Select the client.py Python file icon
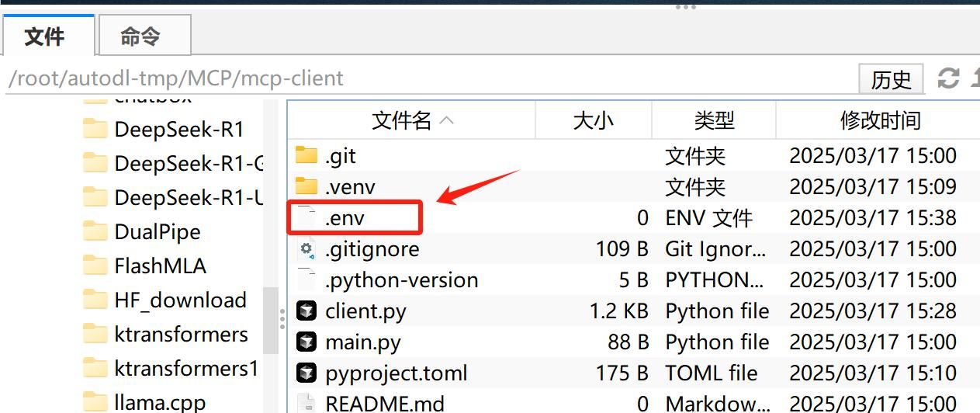 [x=307, y=311]
